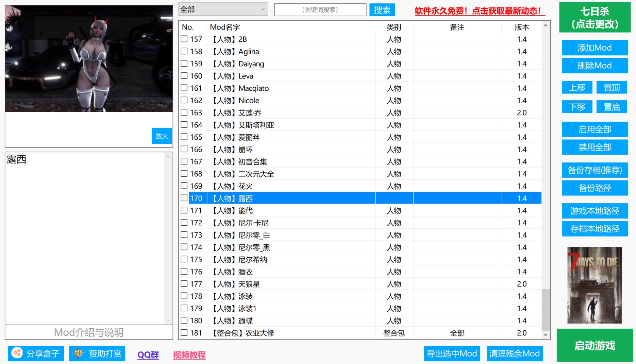636x364 pixels.
Task: Sort by the 版本 column header
Action: (x=522, y=27)
